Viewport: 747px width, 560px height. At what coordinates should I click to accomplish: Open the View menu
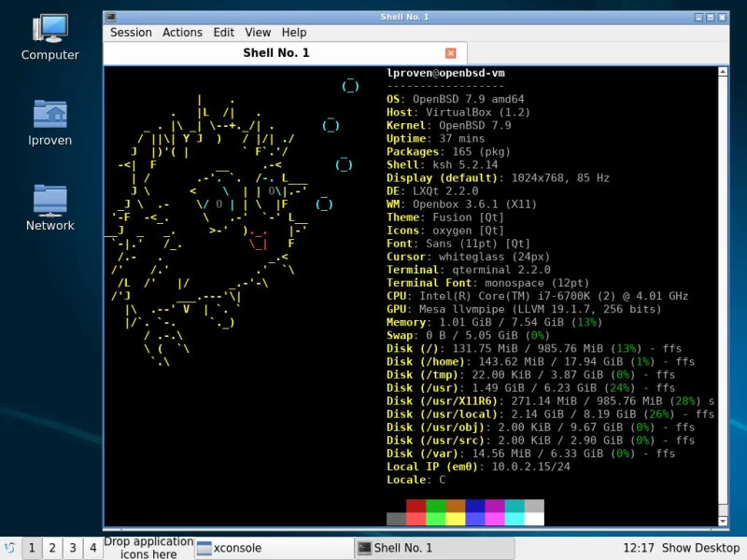click(258, 33)
